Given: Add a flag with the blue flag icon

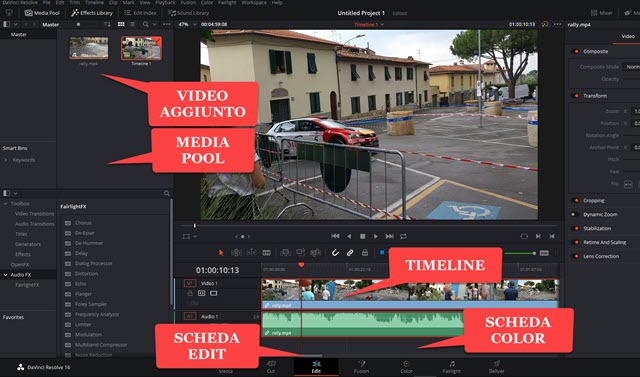Looking at the screenshot, I should (x=382, y=253).
